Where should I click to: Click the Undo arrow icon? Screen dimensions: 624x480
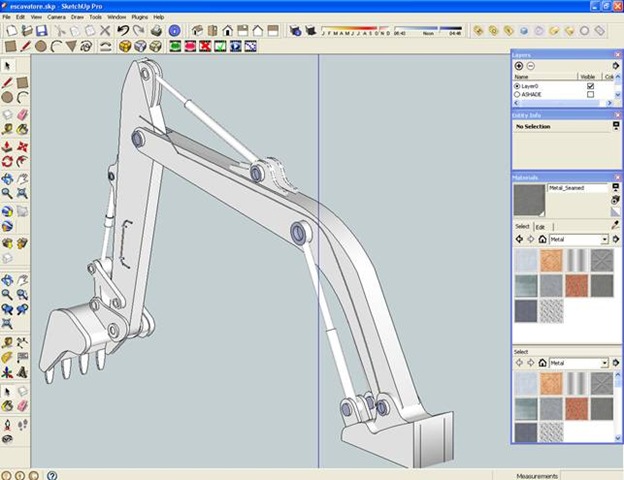[122, 31]
